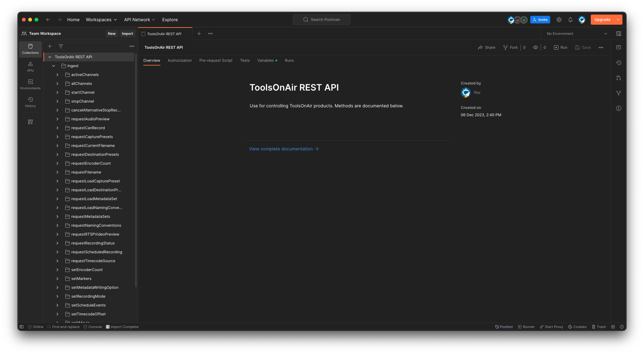Open the No Environment dropdown

[577, 34]
